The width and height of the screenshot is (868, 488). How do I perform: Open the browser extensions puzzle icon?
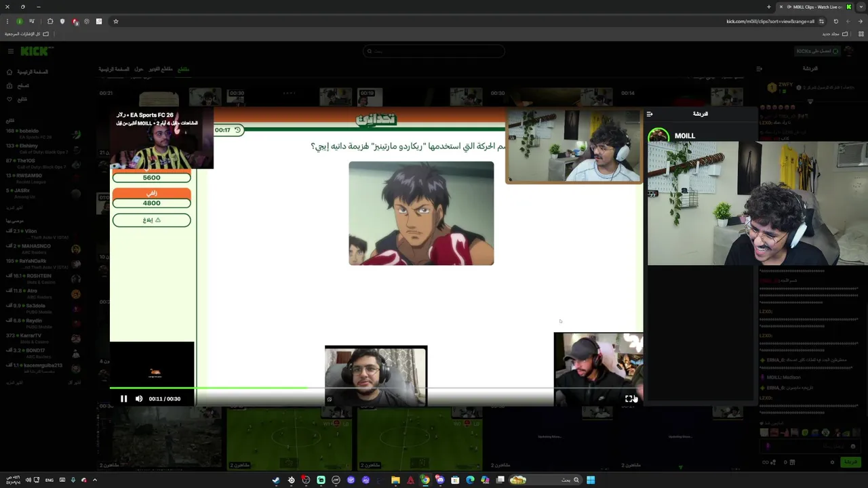click(x=50, y=21)
